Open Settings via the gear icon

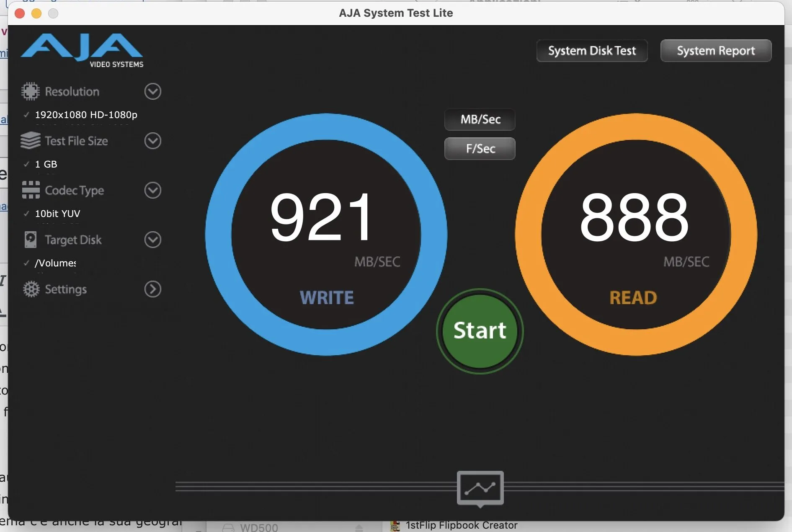click(x=31, y=289)
